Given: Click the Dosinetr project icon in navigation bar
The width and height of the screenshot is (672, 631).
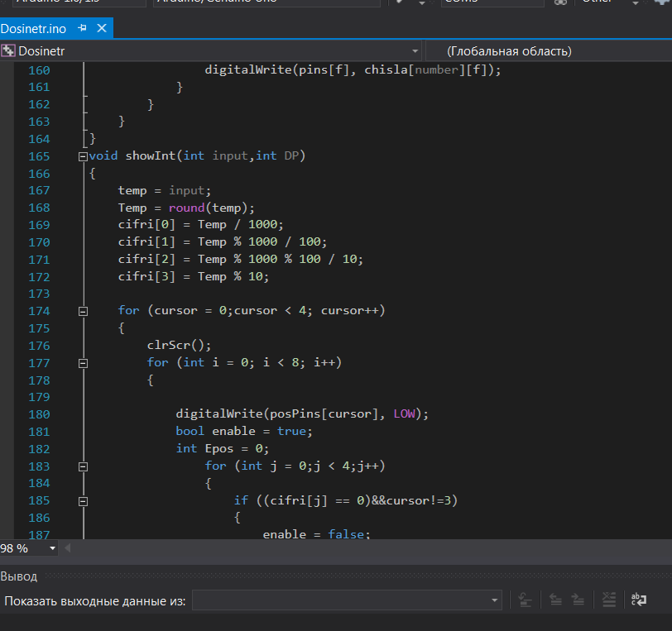Looking at the screenshot, I should [8, 51].
